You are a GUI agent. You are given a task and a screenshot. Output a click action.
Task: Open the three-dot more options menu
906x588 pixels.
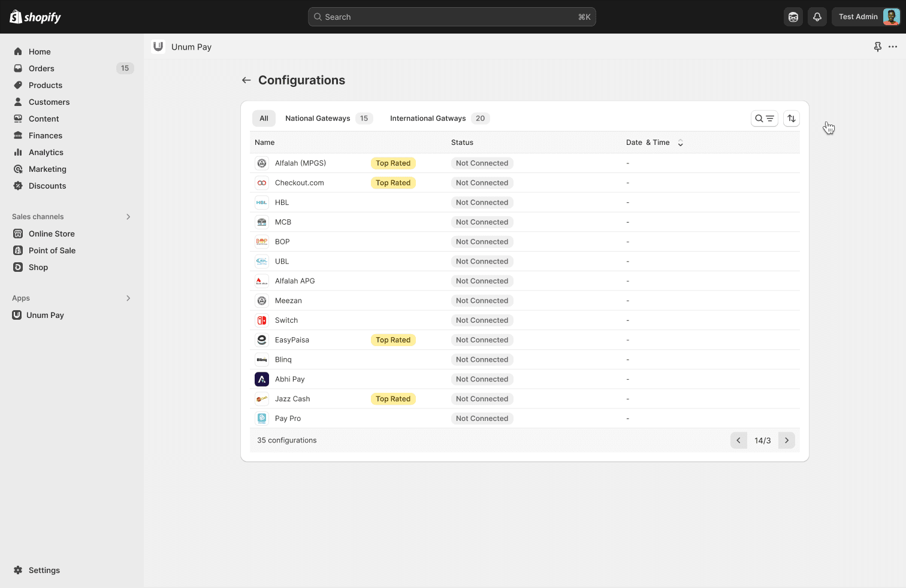point(893,47)
